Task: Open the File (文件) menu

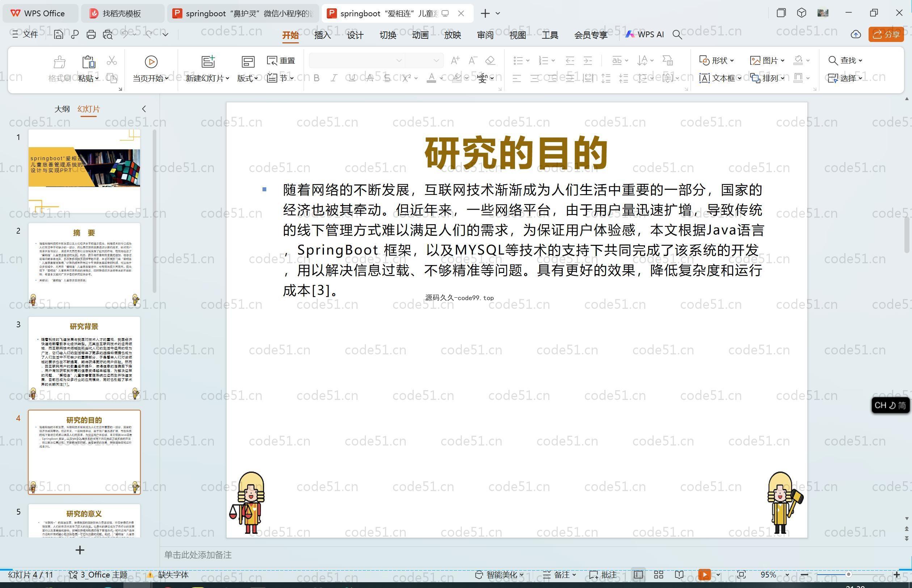Action: [x=25, y=34]
